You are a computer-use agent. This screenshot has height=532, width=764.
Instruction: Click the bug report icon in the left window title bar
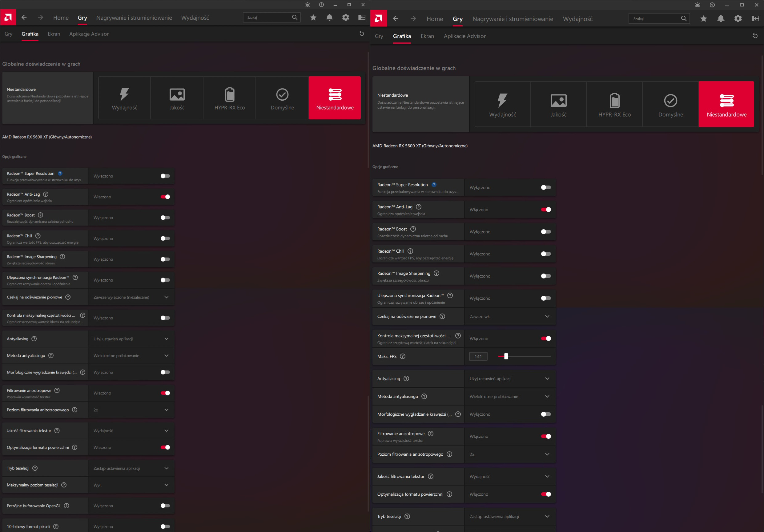click(x=308, y=5)
